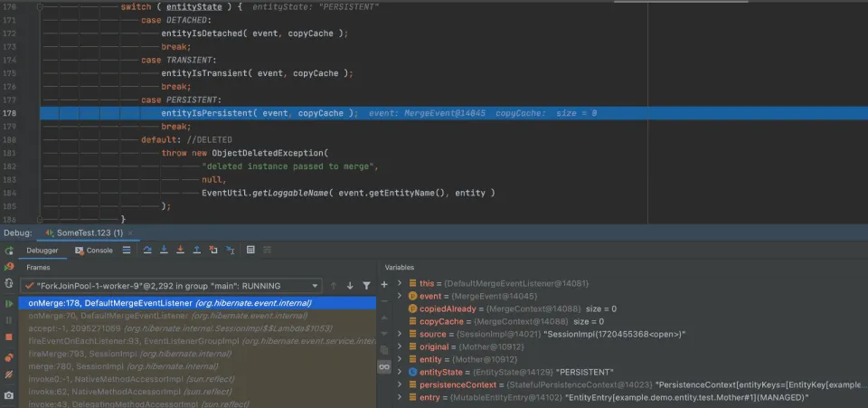
Task: Click the fold marker at line 170
Action: [x=40, y=7]
